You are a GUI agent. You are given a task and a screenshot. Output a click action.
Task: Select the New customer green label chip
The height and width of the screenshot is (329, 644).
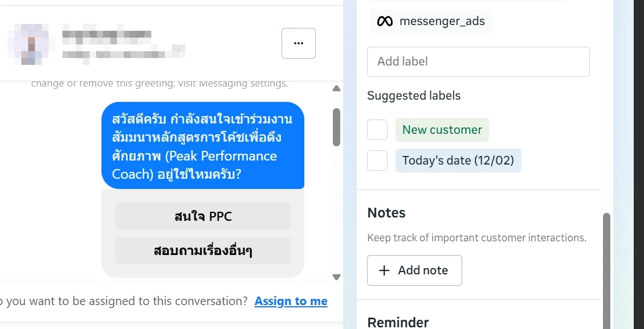coord(442,130)
